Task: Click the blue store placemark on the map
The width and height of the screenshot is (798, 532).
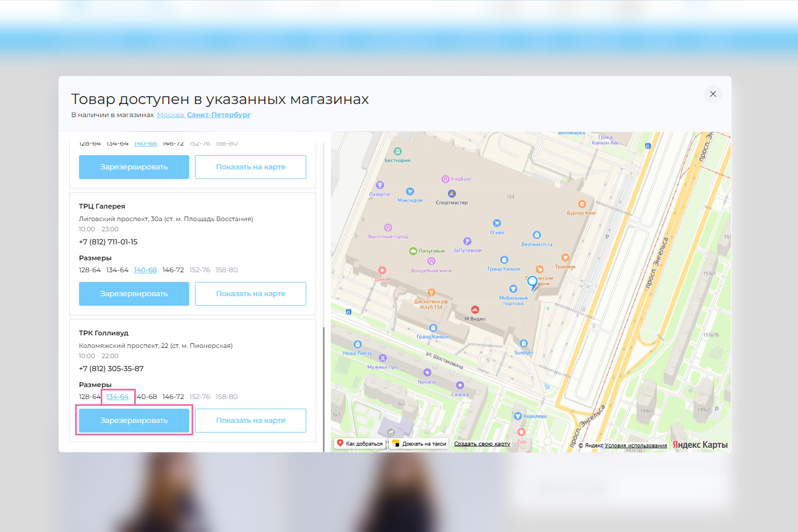Action: click(533, 282)
